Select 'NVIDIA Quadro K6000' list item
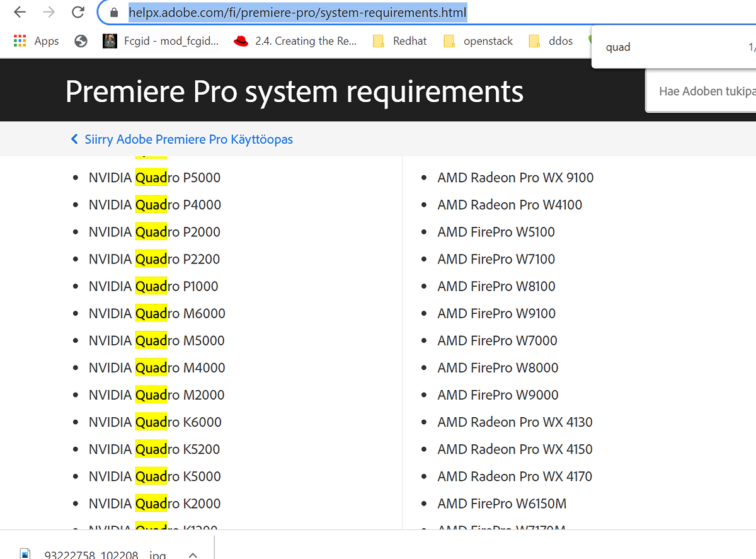This screenshot has height=559, width=756. click(155, 422)
